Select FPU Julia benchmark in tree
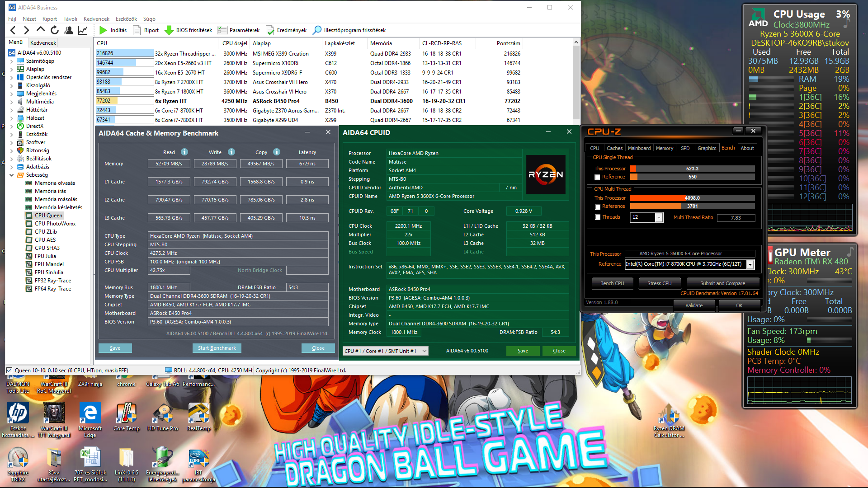 click(x=45, y=256)
